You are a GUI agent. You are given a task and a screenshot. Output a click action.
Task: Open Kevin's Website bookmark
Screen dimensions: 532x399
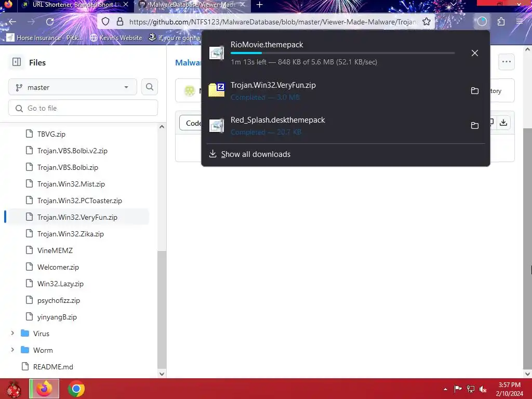(x=116, y=37)
